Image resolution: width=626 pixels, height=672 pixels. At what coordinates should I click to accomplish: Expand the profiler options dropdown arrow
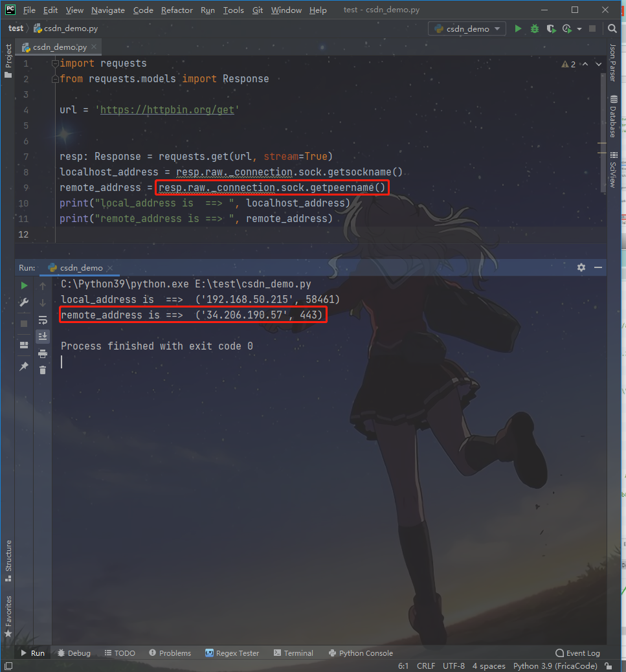(579, 28)
